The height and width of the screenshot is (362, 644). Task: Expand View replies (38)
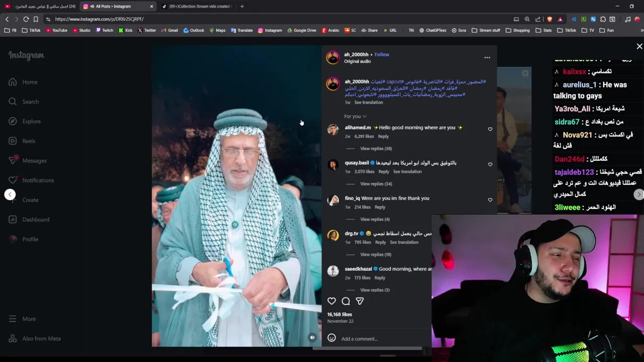pyautogui.click(x=376, y=148)
